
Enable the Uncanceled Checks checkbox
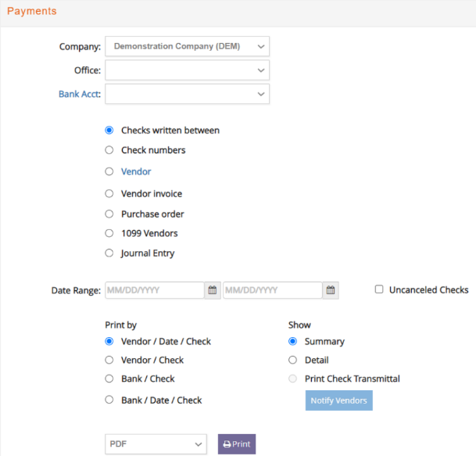[x=379, y=289]
